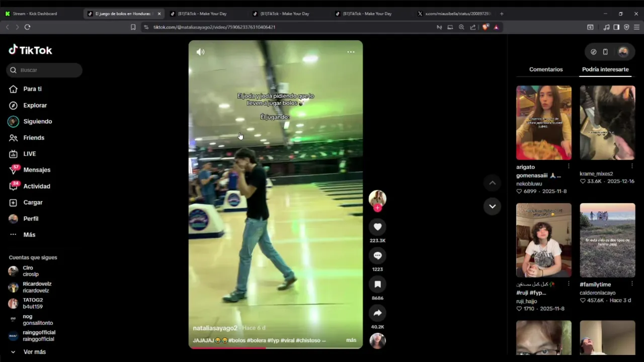This screenshot has width=644, height=362.
Task: Open options for ruji_hajjo video
Action: (569, 284)
